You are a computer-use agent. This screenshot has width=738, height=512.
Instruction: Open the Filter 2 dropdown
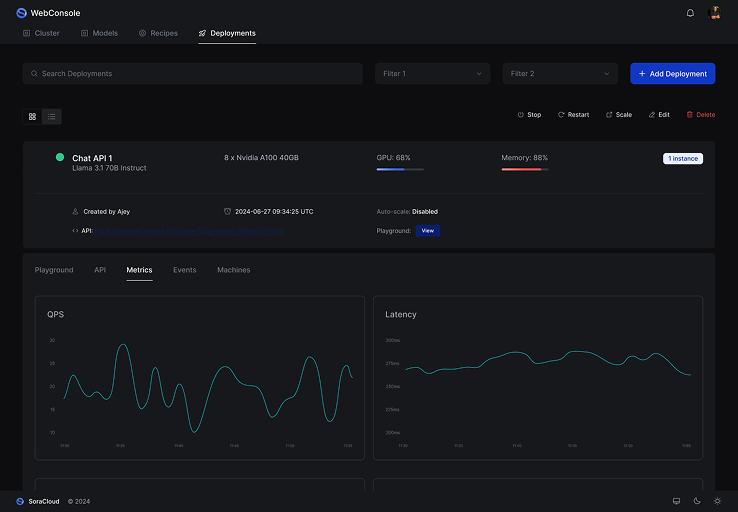pos(560,73)
